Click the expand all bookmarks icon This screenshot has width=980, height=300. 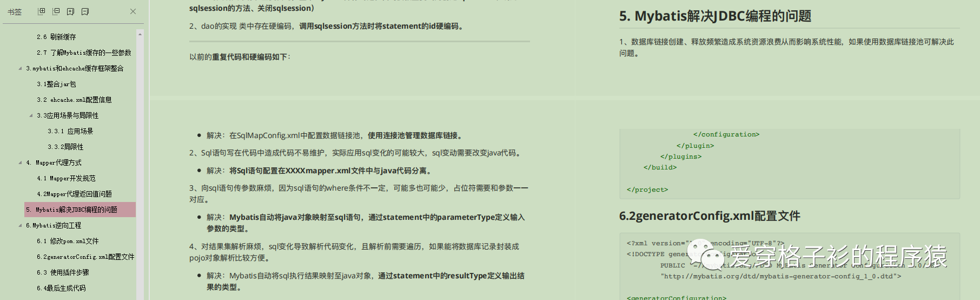coord(42,11)
